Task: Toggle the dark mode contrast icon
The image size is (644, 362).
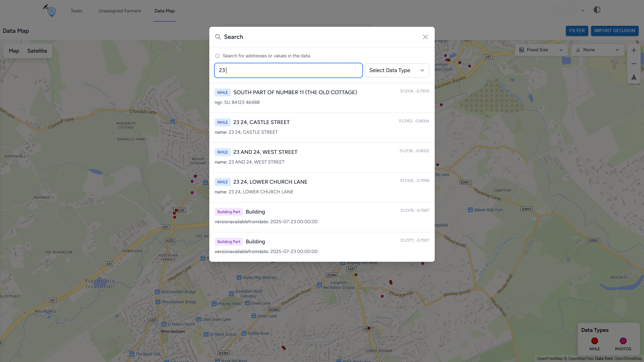Action: (597, 10)
